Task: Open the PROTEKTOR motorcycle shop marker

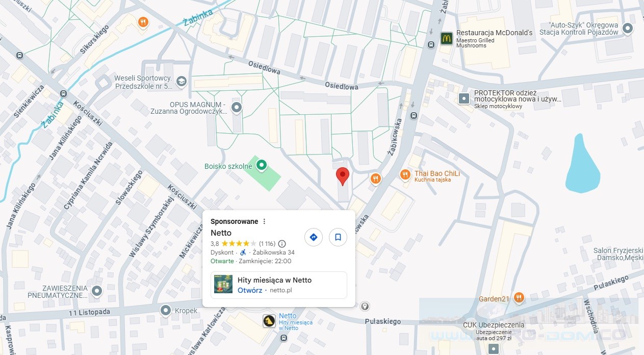Action: coord(464,99)
